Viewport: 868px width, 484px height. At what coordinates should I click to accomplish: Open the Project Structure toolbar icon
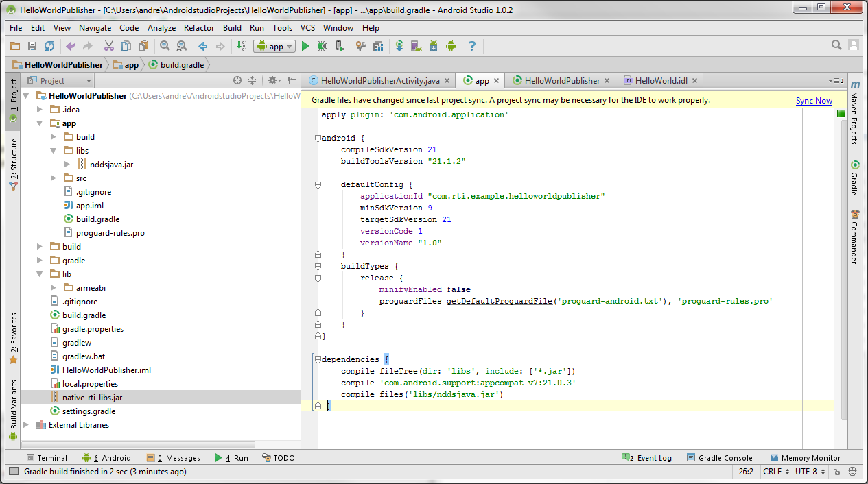tap(378, 46)
